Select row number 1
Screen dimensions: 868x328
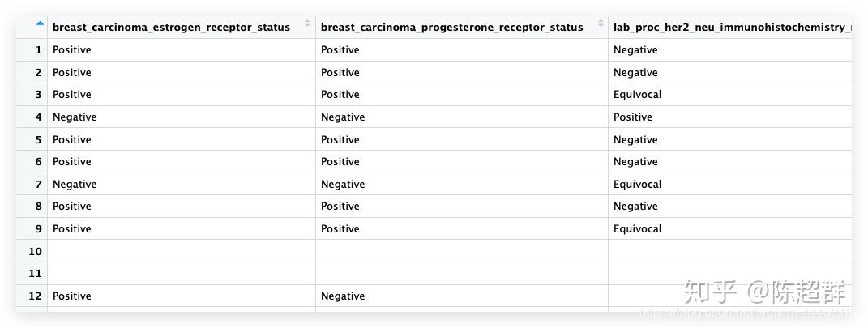coord(37,50)
